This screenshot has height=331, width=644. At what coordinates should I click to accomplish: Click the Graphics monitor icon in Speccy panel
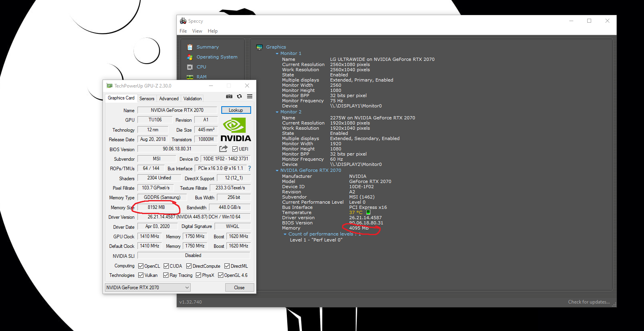[259, 47]
